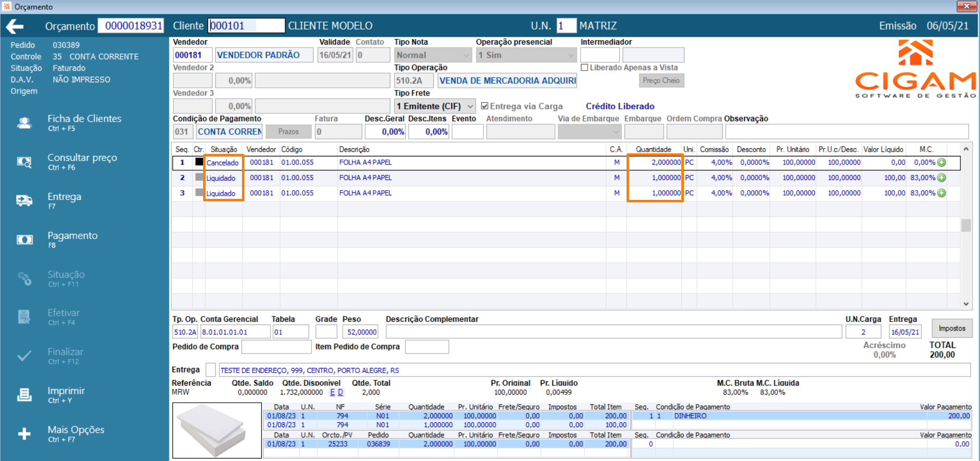Toggle Liberado Apenas a Vista checkbox
980x461 pixels.
click(x=585, y=67)
